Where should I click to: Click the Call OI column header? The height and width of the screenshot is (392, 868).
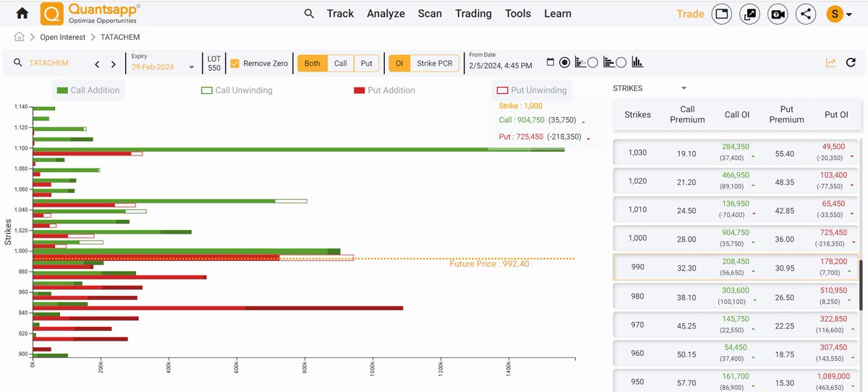click(x=737, y=114)
